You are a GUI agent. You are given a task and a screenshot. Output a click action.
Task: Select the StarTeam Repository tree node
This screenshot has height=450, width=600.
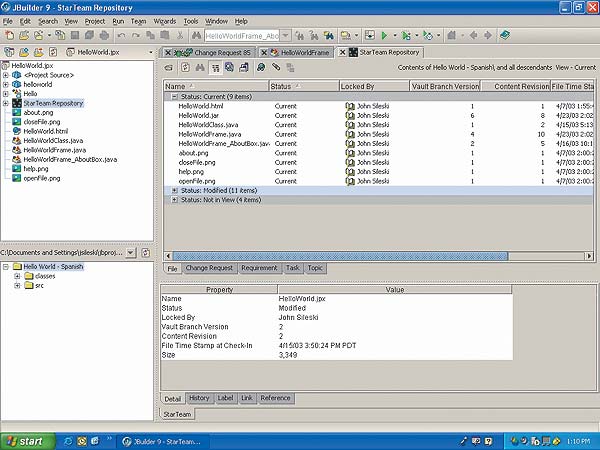coord(53,103)
